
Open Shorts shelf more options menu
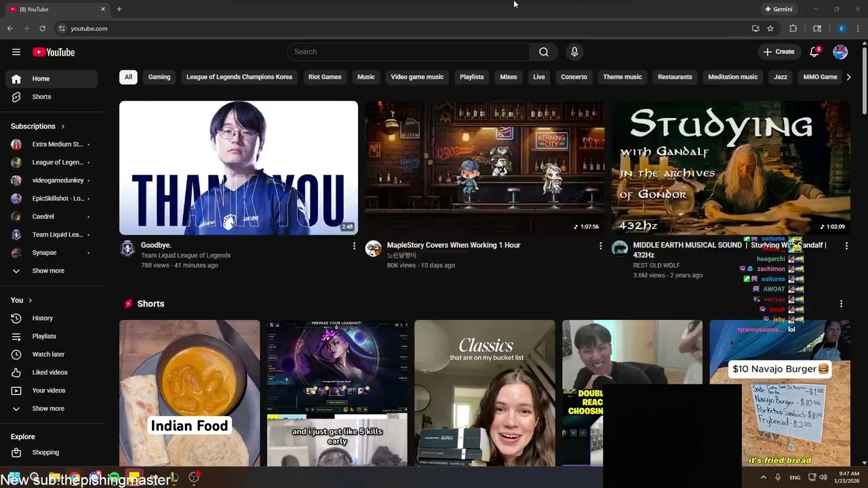tap(841, 304)
